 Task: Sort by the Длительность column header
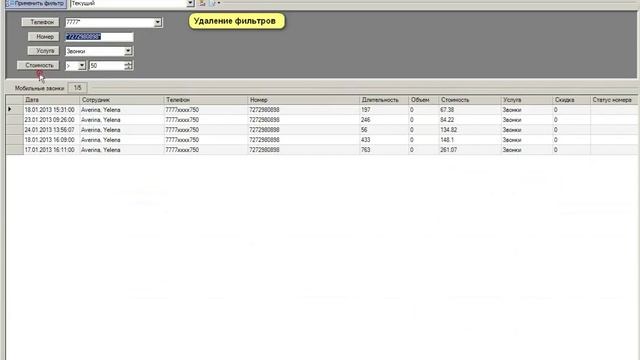point(384,100)
